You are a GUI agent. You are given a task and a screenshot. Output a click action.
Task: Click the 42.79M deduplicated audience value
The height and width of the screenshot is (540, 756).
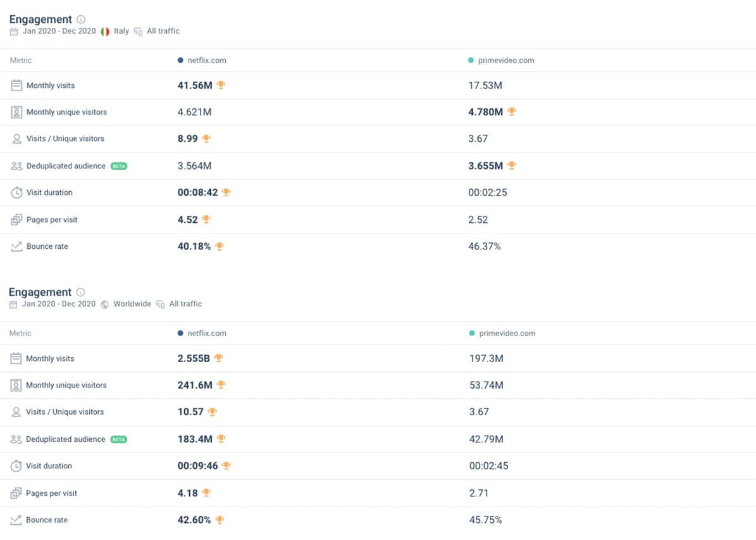pyautogui.click(x=486, y=439)
